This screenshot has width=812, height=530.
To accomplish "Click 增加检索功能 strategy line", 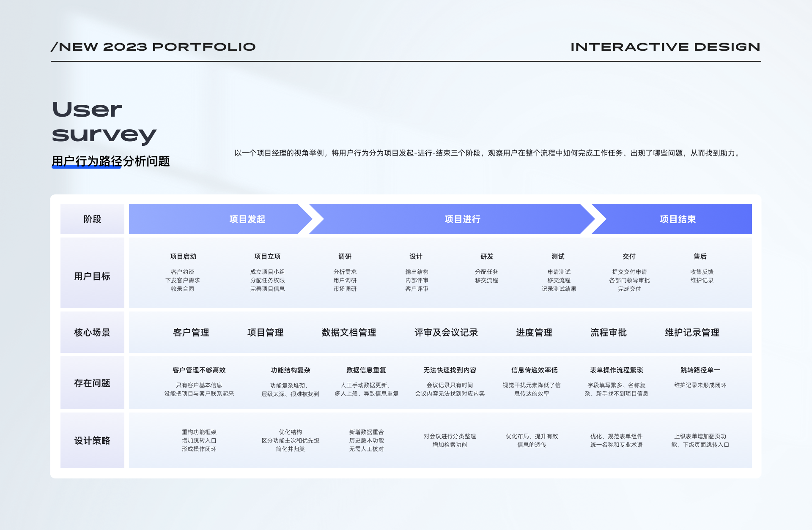I will [x=450, y=445].
